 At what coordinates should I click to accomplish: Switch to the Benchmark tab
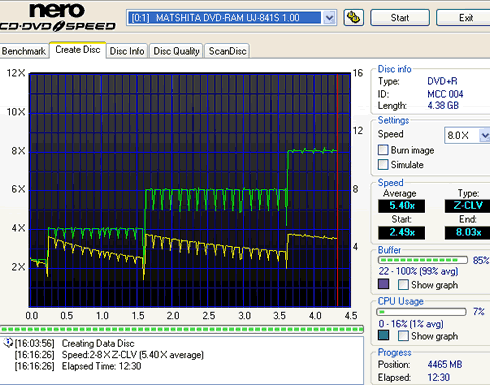click(24, 51)
